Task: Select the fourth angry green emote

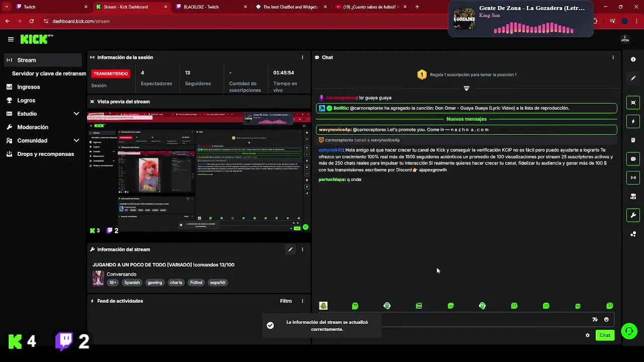Action: pyautogui.click(x=419, y=306)
